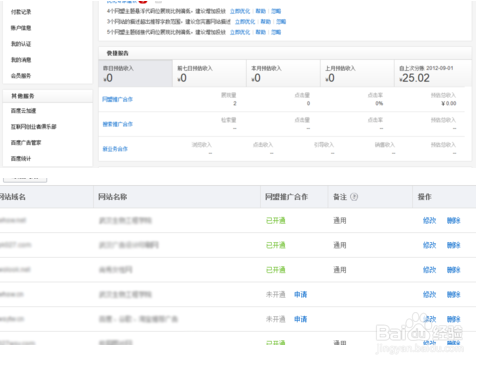493x366 pixels.
Task: Click 删除 in the first site row
Action: point(454,220)
